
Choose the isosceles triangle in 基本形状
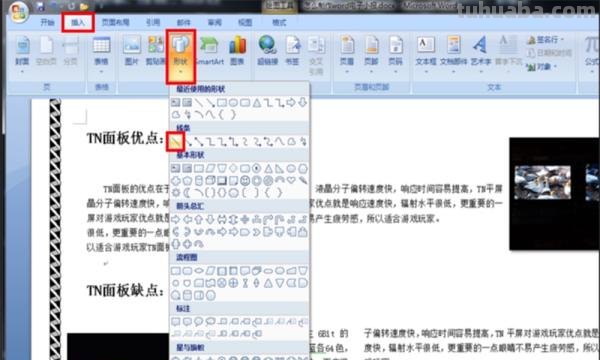click(x=268, y=168)
